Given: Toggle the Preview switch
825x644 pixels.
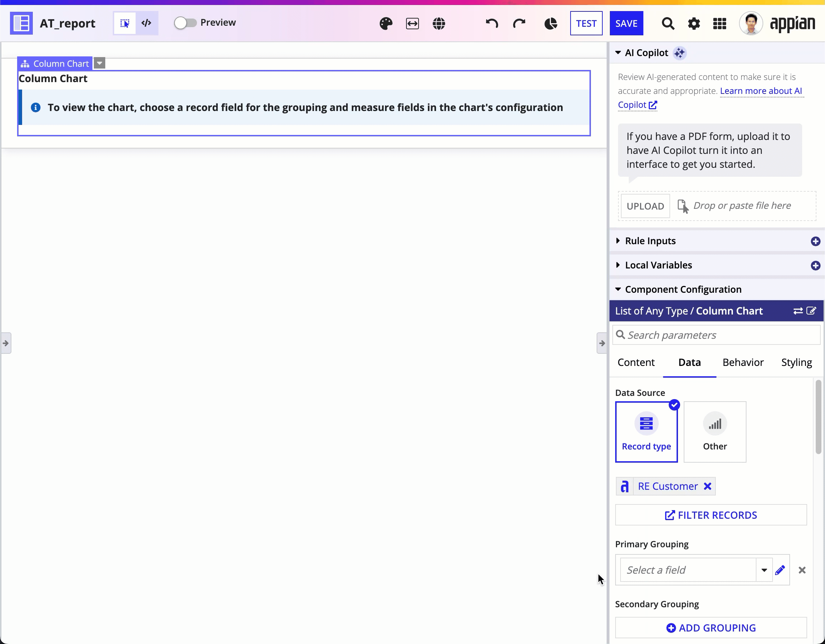Looking at the screenshot, I should point(185,23).
